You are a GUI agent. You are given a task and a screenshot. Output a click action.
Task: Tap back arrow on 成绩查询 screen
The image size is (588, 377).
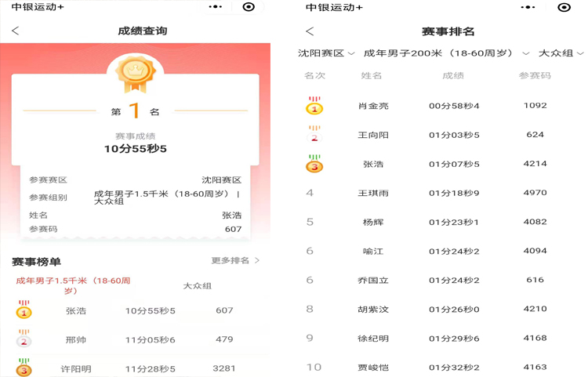[x=15, y=31]
